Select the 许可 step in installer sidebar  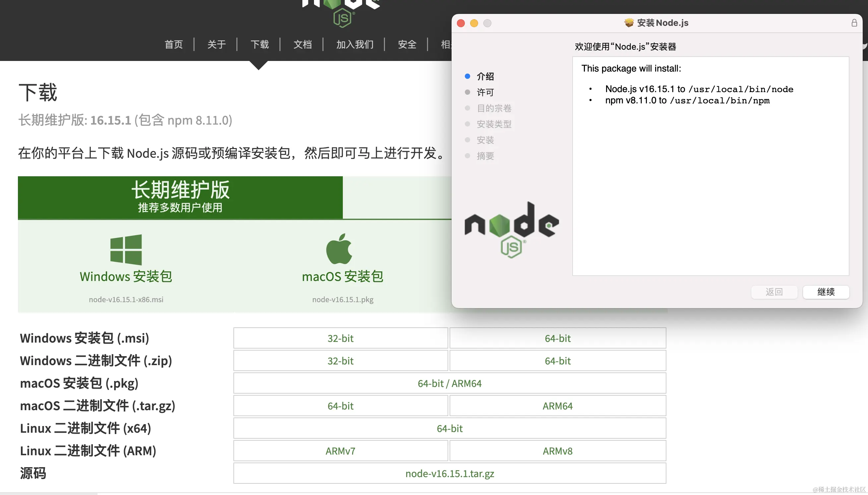pos(485,92)
